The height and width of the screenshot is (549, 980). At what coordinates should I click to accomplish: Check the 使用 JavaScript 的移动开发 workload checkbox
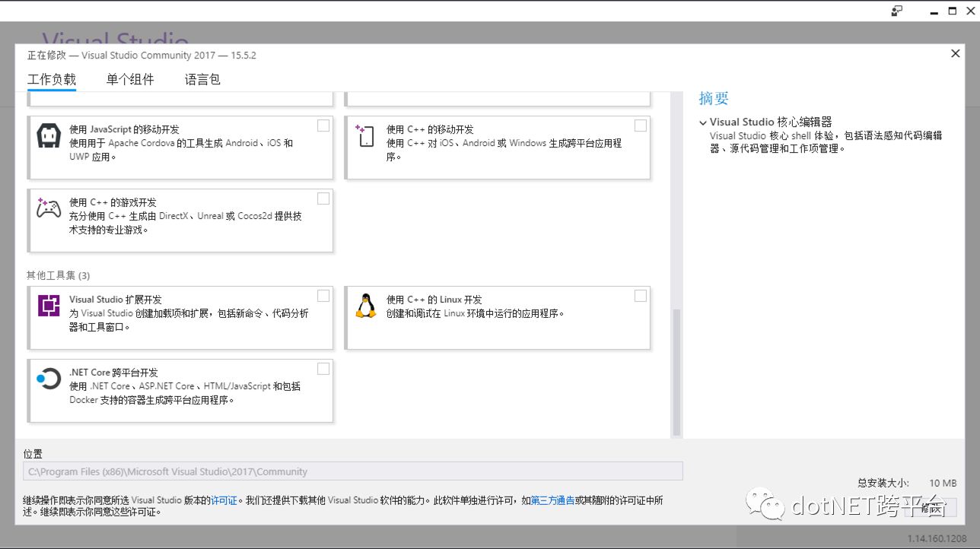pos(323,125)
